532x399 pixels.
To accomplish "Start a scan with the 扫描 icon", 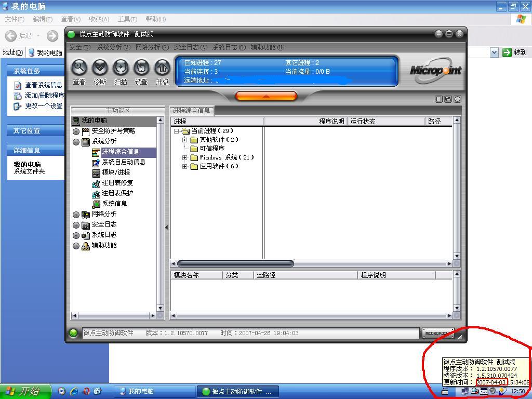I will 121,68.
